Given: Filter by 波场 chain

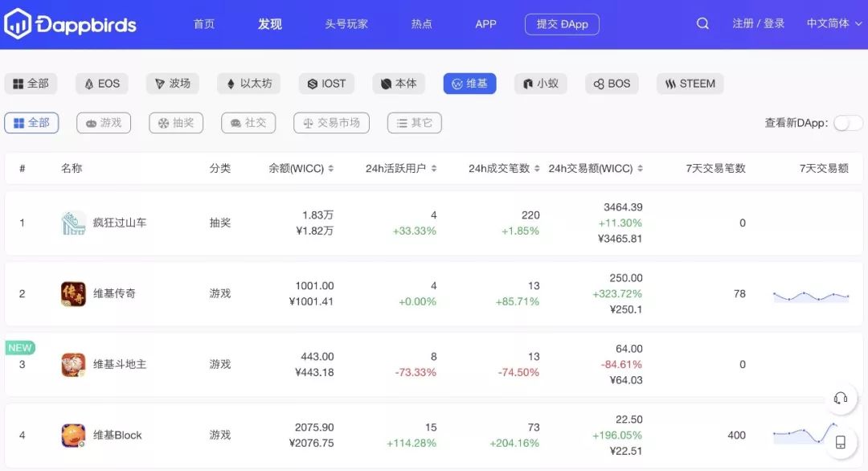Looking at the screenshot, I should coord(173,84).
